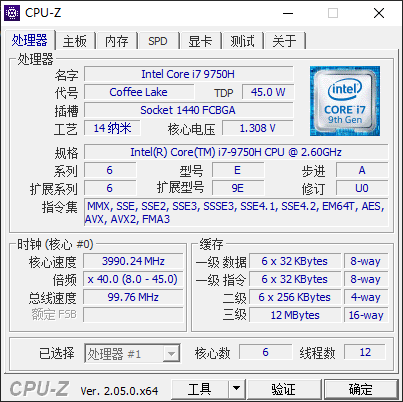Viewport: 403px width, 402px height.
Task: Confirm with the 确定 button
Action: (x=361, y=389)
